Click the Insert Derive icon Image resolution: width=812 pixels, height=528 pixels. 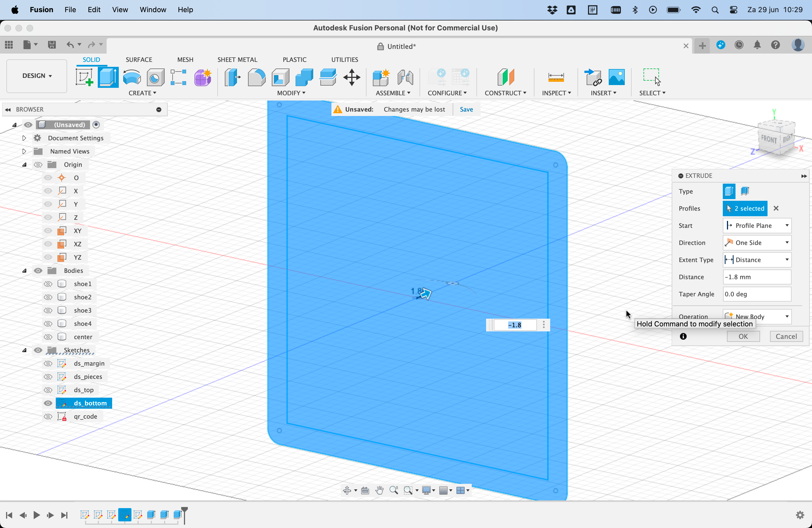click(593, 77)
